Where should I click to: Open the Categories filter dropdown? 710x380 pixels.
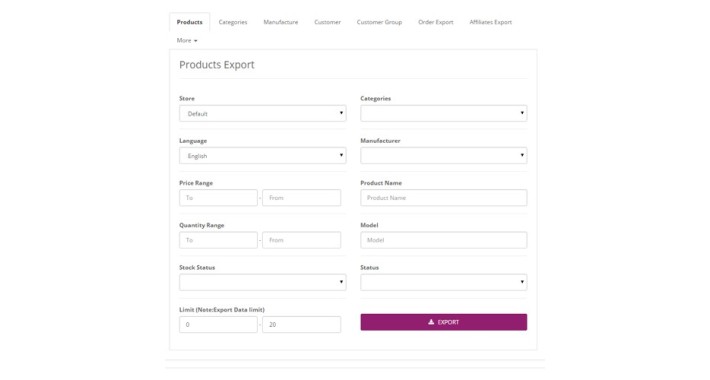[x=444, y=114]
